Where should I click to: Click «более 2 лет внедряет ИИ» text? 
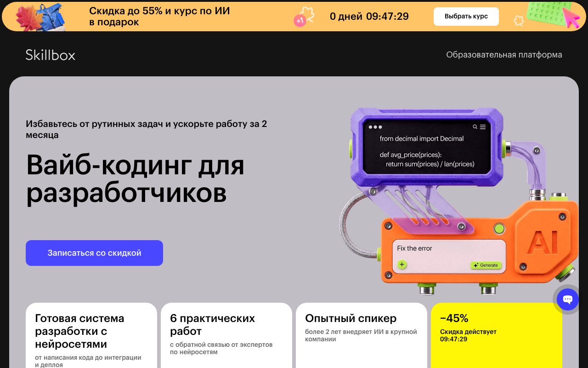point(361,335)
